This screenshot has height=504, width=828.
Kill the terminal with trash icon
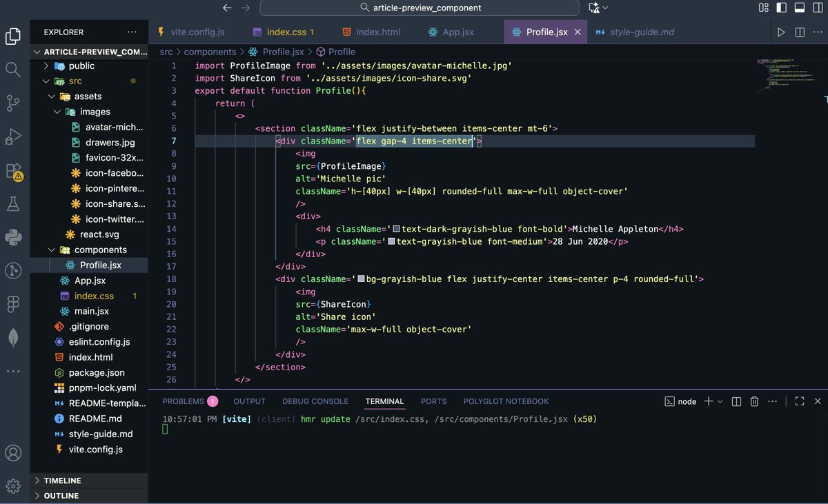pyautogui.click(x=754, y=401)
